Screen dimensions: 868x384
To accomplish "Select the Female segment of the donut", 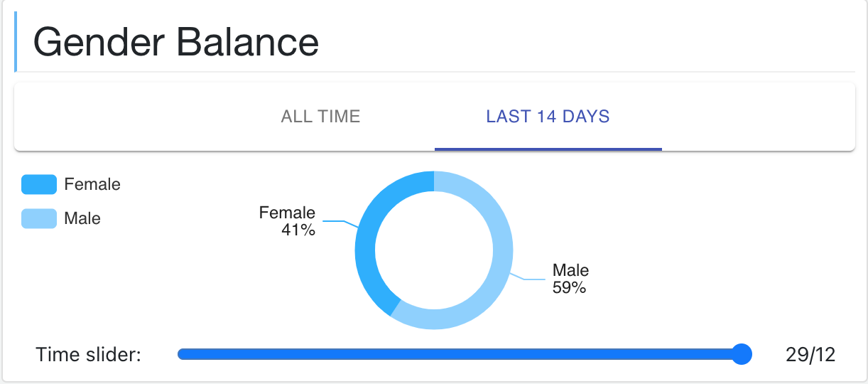I will (x=366, y=242).
